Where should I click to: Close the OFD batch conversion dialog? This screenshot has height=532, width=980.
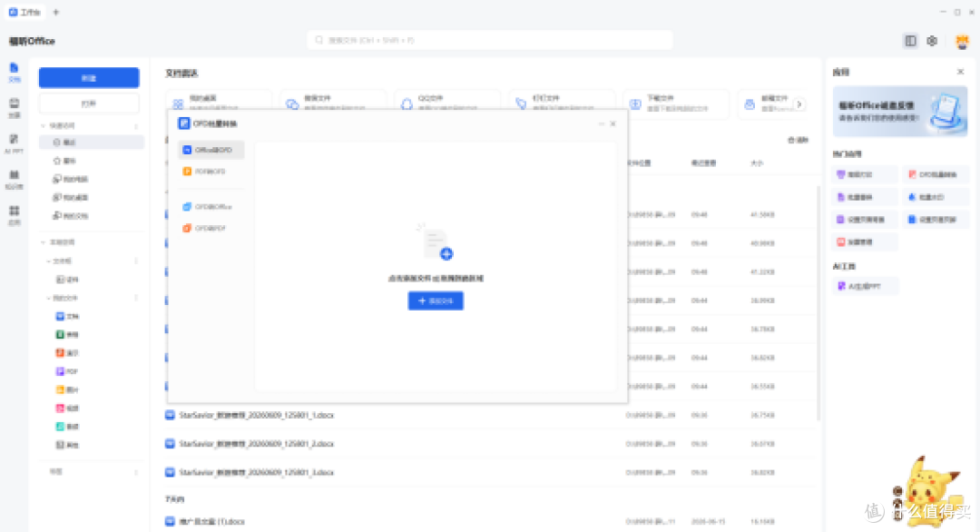(613, 123)
